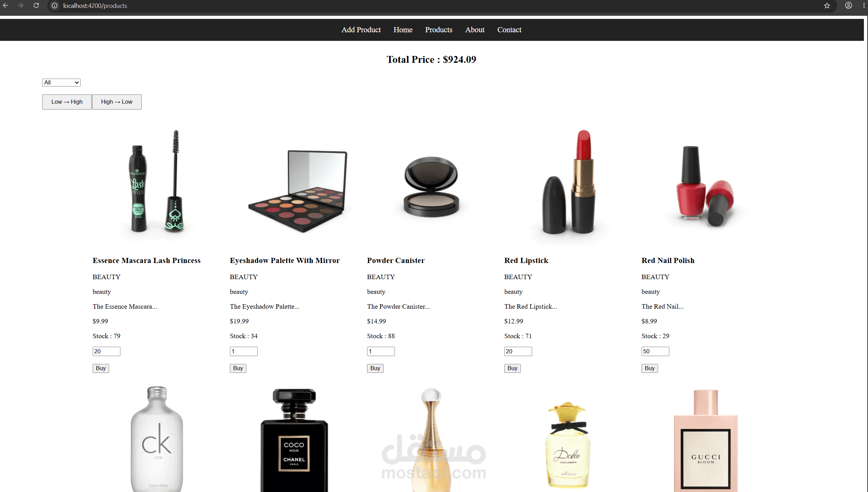Click the quantity field for Red Lipstick

pos(518,351)
